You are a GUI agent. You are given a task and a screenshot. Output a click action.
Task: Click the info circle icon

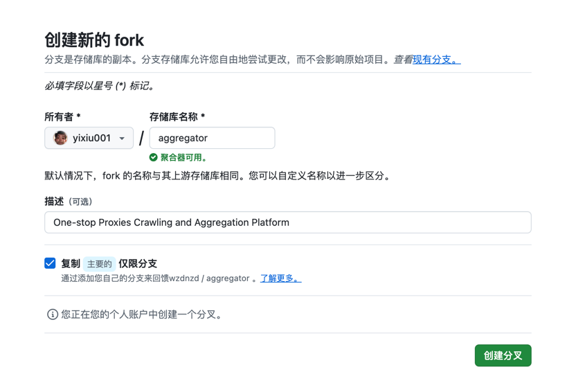point(52,314)
